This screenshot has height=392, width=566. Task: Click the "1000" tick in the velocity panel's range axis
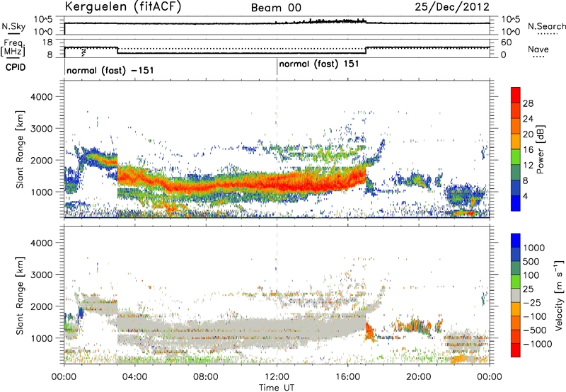coord(41,338)
